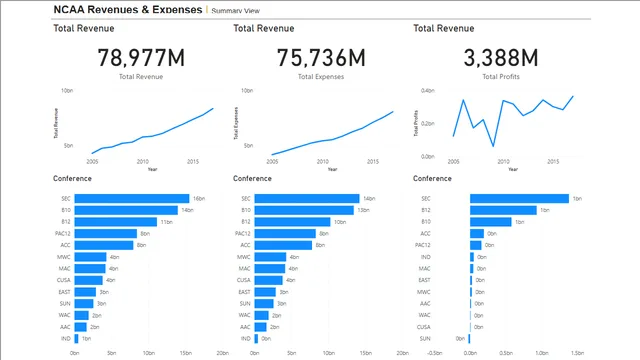Click the MWC bar in the expenses chart
Image resolution: width=640 pixels, height=360 pixels.
tap(270, 257)
